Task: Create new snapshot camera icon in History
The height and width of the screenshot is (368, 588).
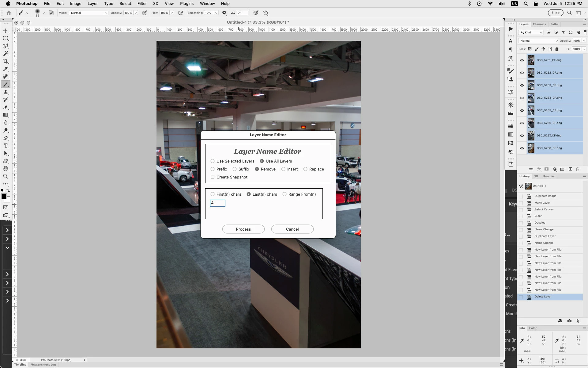Action: (569, 321)
